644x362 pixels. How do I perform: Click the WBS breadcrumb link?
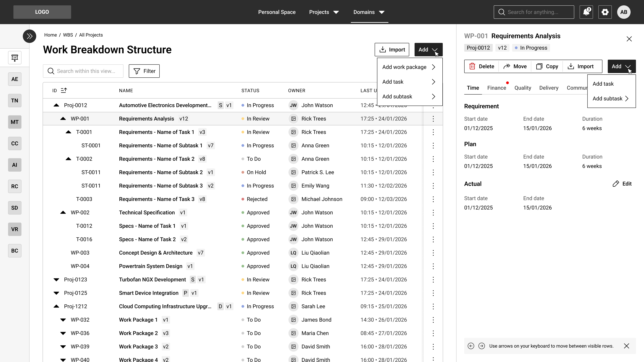(68, 35)
